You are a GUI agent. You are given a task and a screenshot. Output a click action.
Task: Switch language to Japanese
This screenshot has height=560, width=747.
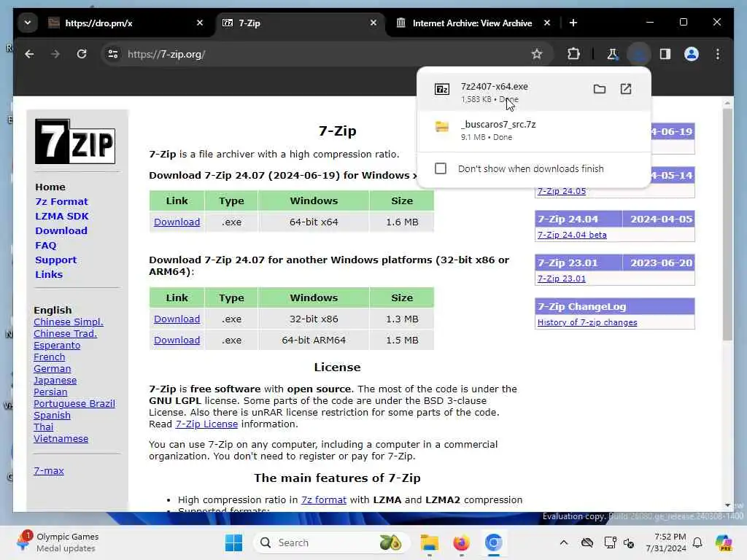pyautogui.click(x=55, y=381)
